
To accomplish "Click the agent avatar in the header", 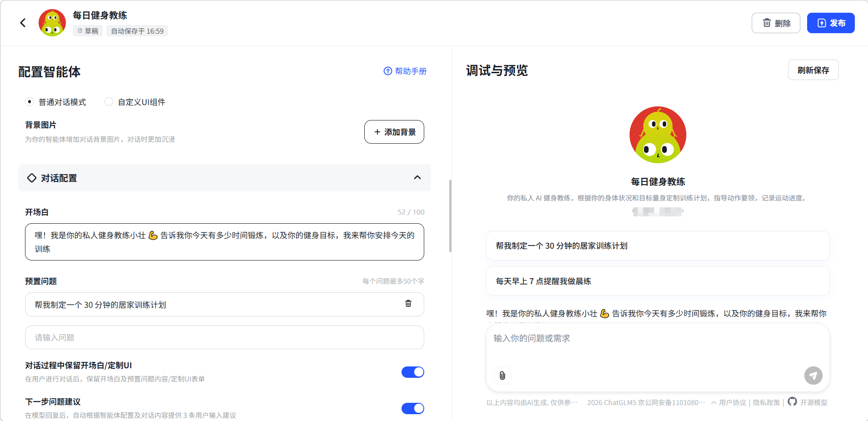I will click(x=52, y=23).
